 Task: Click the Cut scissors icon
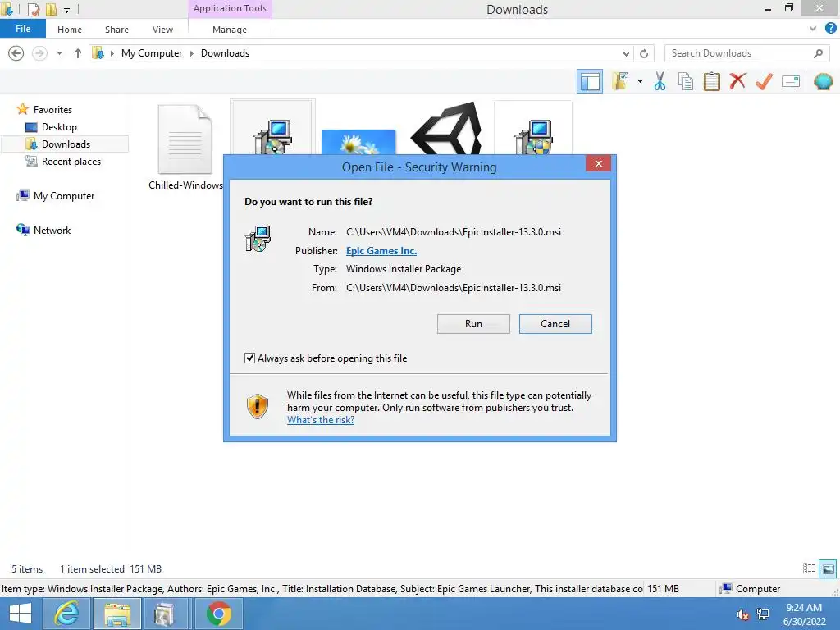click(660, 81)
